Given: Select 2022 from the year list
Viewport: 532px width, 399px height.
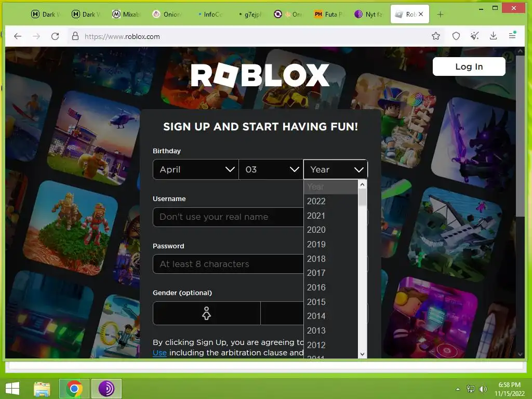Looking at the screenshot, I should pyautogui.click(x=331, y=201).
